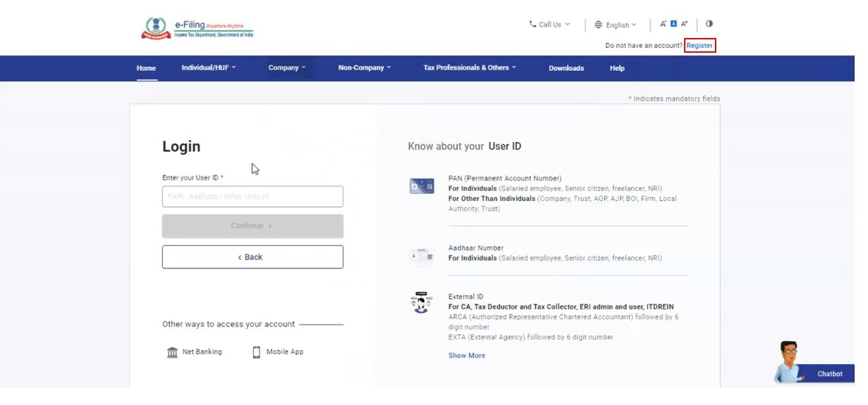Image resolution: width=868 pixels, height=405 pixels.
Task: Increase font size with A+ icon
Action: 685,24
